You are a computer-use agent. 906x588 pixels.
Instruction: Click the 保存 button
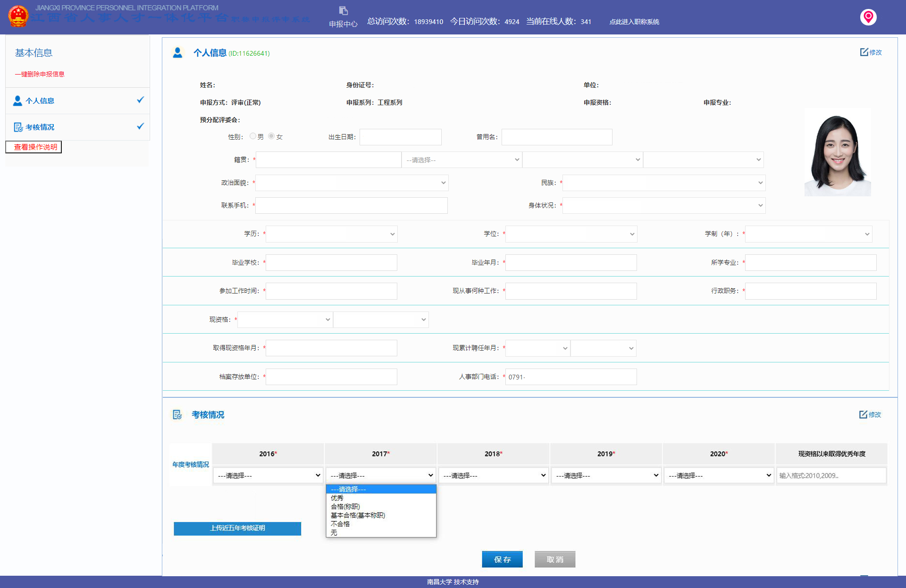tap(502, 559)
